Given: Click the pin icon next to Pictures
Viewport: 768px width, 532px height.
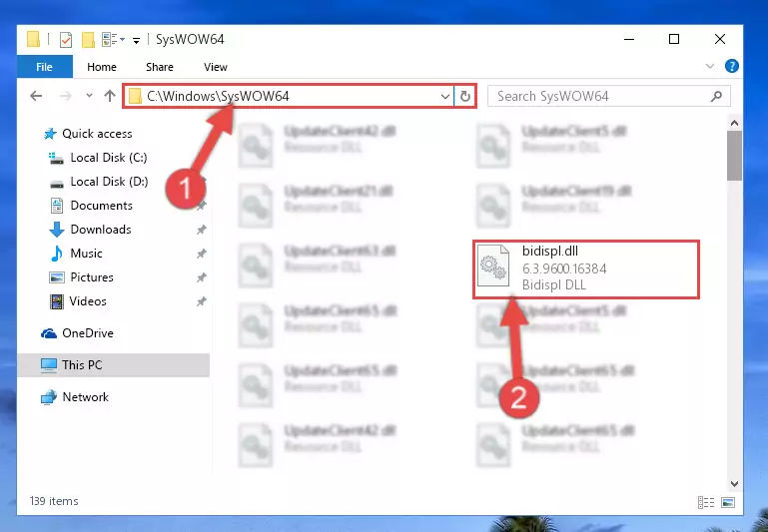Looking at the screenshot, I should point(202,277).
